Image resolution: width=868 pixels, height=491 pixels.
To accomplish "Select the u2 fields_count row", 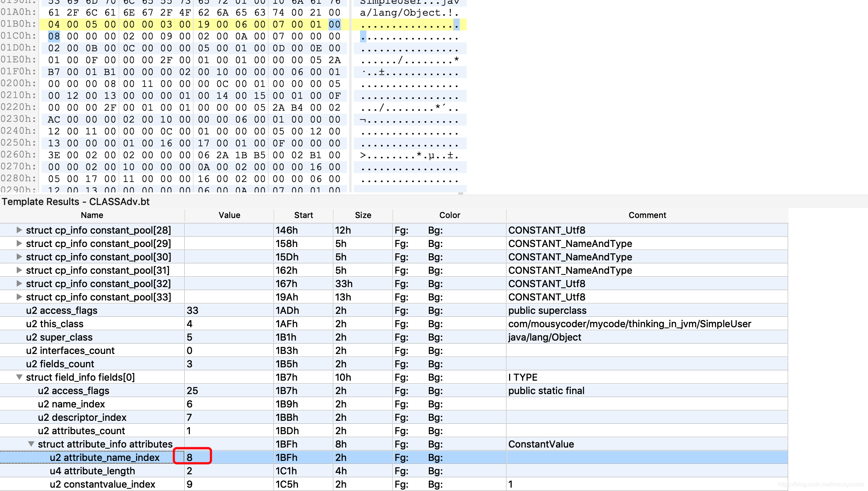I will click(x=60, y=364).
